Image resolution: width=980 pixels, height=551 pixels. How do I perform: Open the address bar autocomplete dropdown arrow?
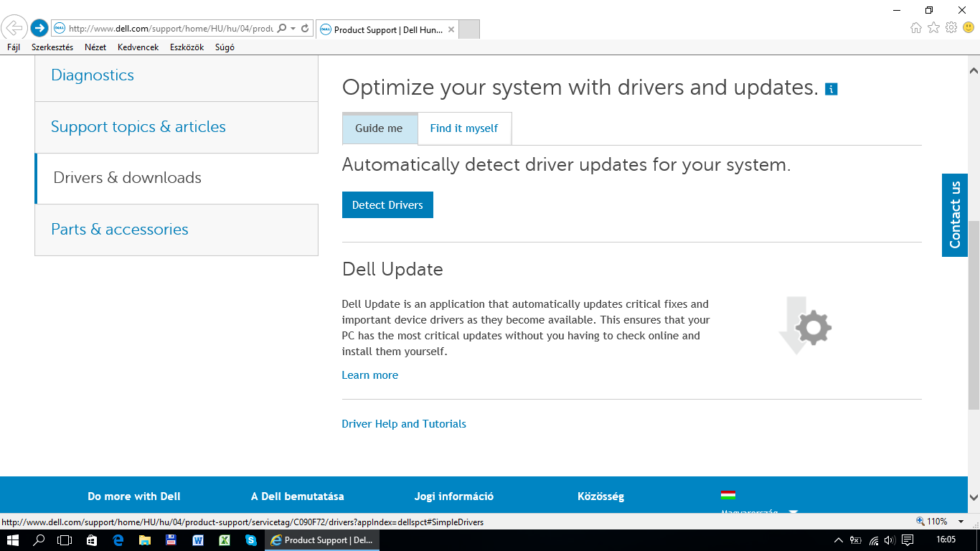(293, 29)
